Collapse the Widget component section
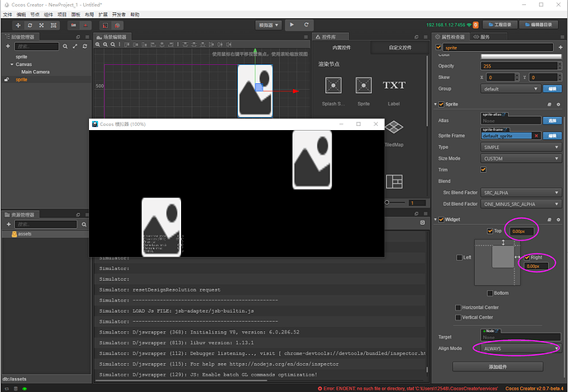Image resolution: width=568 pixels, height=392 pixels. click(x=435, y=220)
